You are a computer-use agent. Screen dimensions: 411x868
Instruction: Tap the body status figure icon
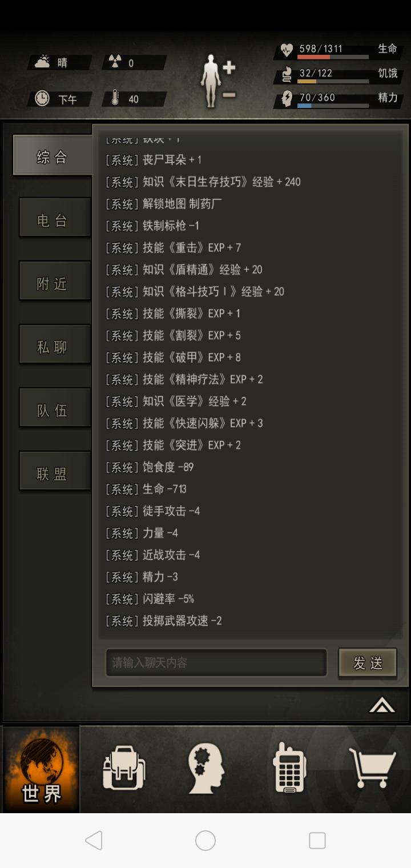point(211,81)
